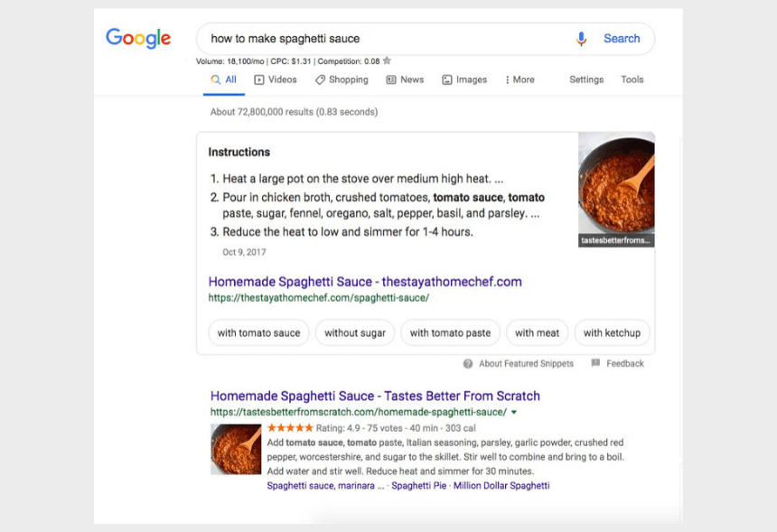This screenshot has width=777, height=532.
Task: Click the star icon next to Competition value
Action: pos(387,61)
